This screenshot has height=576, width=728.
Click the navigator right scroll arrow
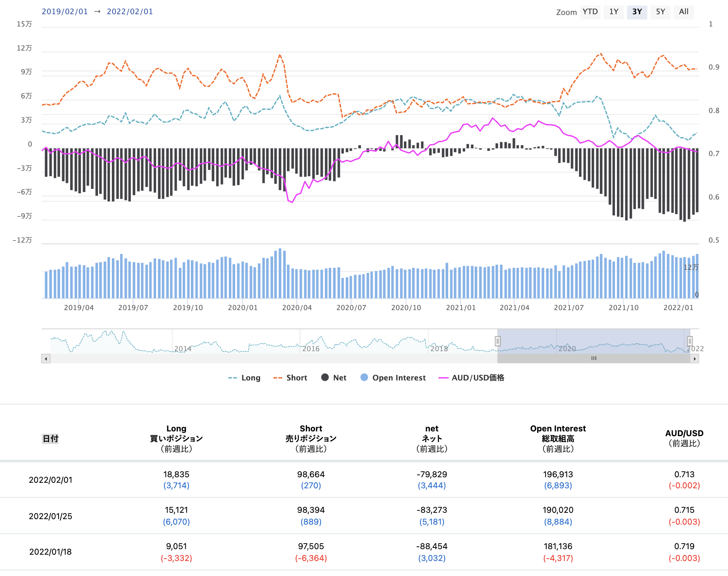click(695, 359)
